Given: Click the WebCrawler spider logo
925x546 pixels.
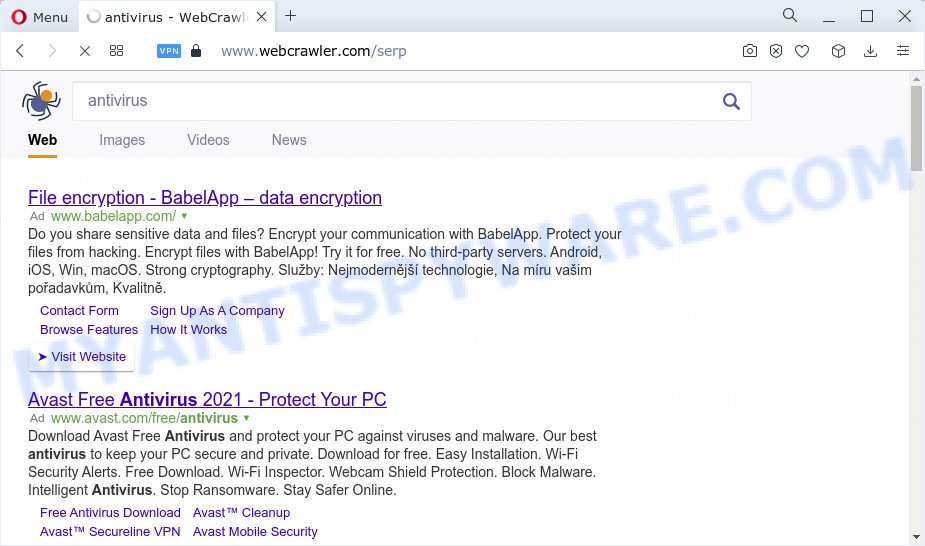Looking at the screenshot, I should [41, 101].
